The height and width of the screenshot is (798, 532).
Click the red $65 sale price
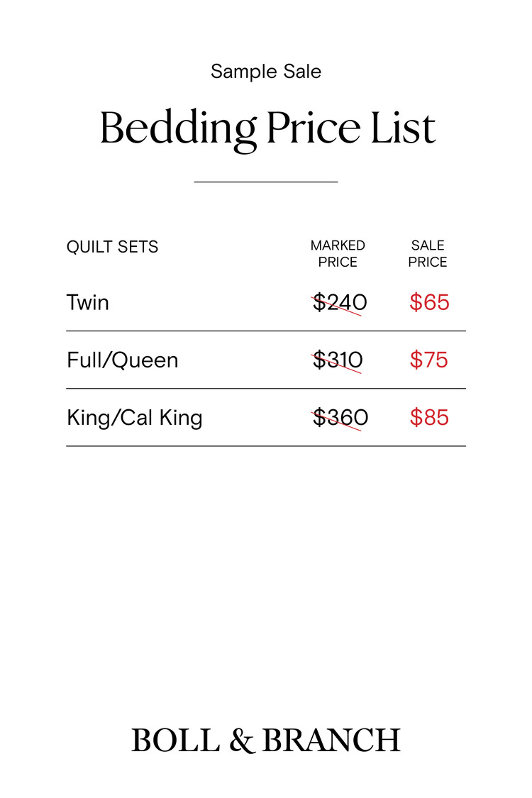(x=429, y=303)
